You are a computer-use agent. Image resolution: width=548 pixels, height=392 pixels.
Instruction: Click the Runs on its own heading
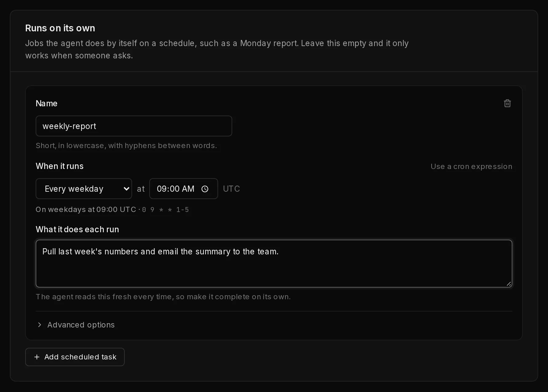pos(60,28)
